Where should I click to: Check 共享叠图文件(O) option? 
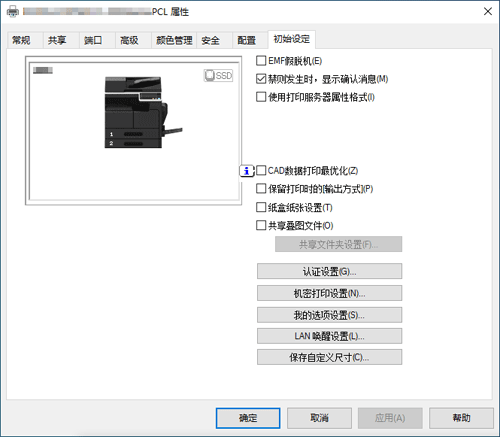click(x=261, y=225)
